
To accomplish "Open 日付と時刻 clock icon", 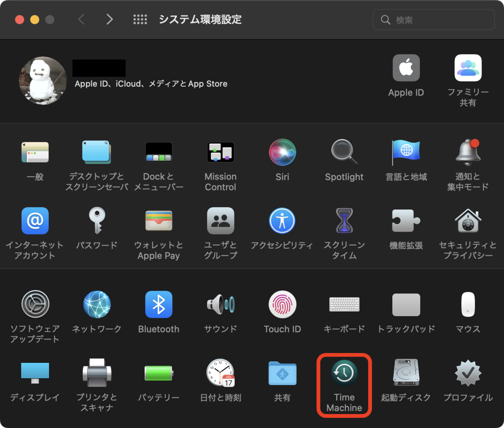I will click(220, 373).
